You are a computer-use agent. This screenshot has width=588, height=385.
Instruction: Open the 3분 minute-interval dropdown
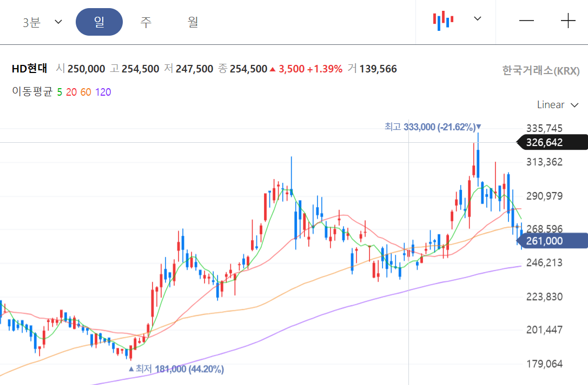42,22
